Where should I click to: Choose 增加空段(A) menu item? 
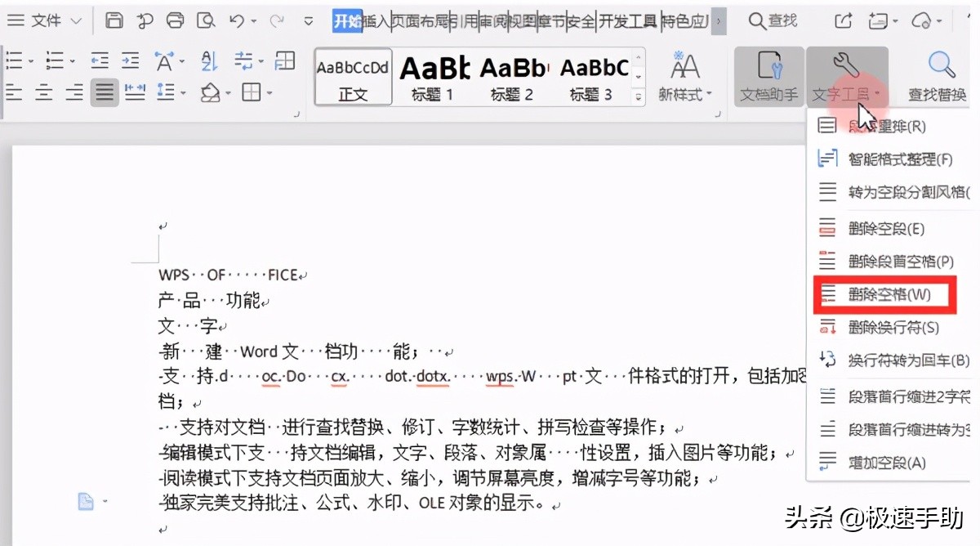pos(888,463)
